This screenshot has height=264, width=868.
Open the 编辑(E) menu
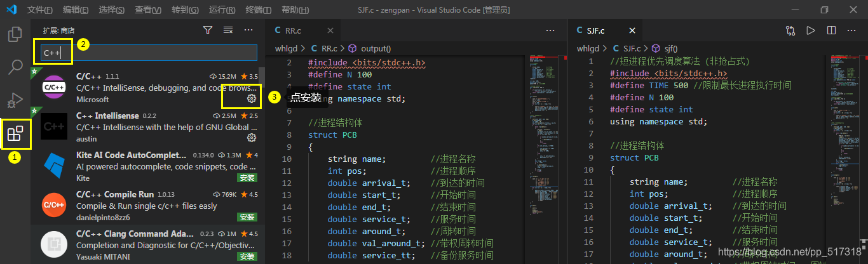point(76,10)
